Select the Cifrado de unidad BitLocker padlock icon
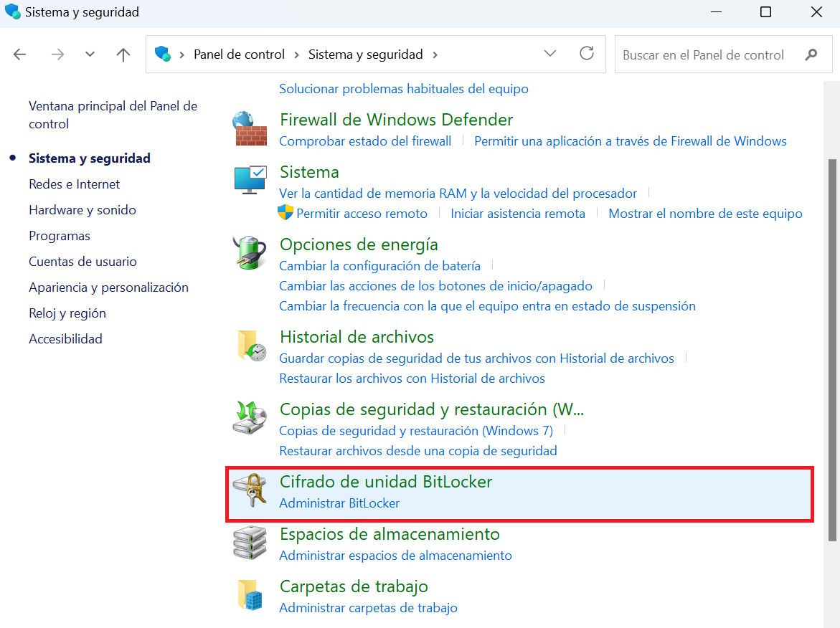 (249, 492)
